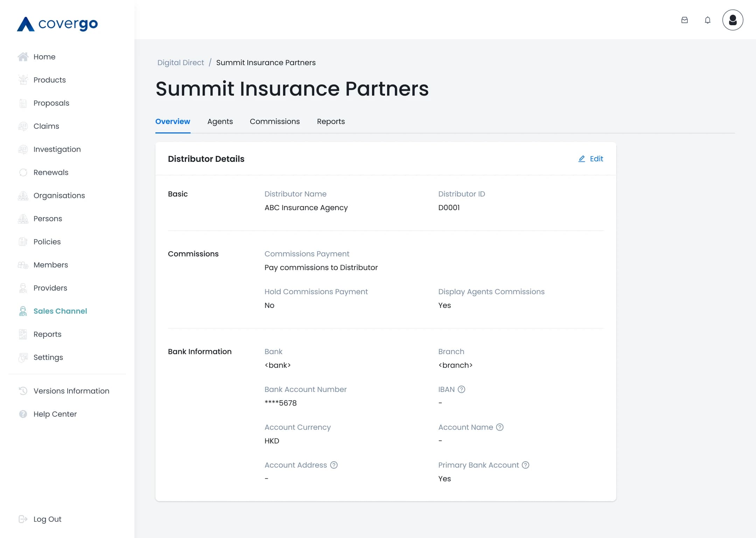The image size is (756, 538).
Task: Click the Settings sidebar icon
Action: (23, 357)
